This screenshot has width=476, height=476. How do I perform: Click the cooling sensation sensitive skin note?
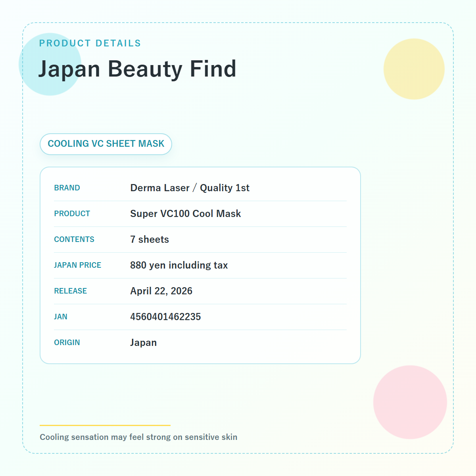[138, 437]
